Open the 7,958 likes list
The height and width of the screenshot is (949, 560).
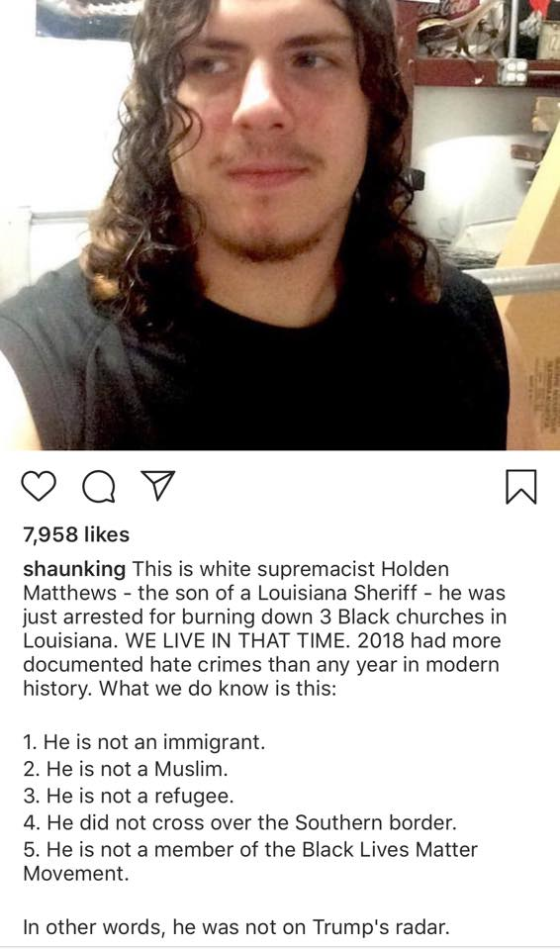click(x=76, y=534)
